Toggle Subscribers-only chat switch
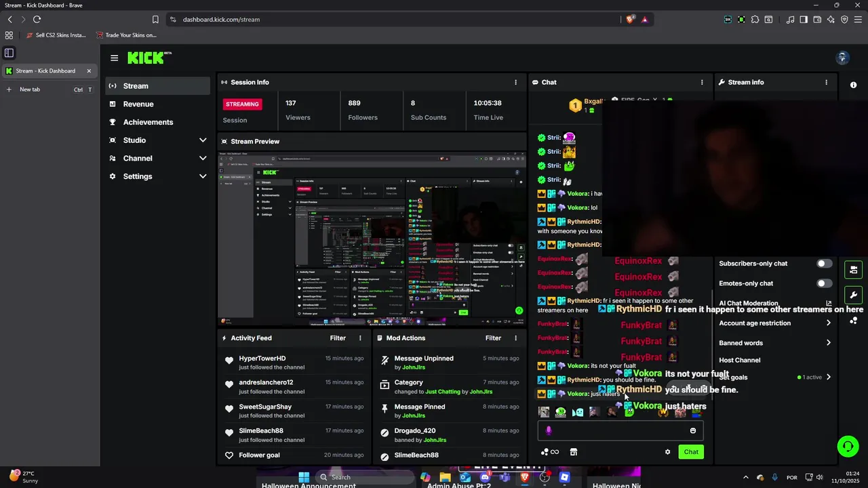Image resolution: width=868 pixels, height=488 pixels. point(824,264)
